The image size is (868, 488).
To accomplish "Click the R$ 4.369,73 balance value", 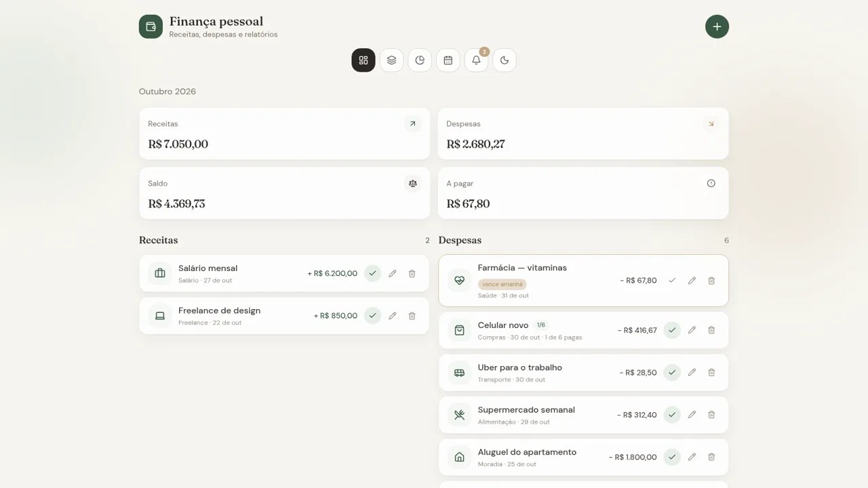I will click(x=176, y=203).
